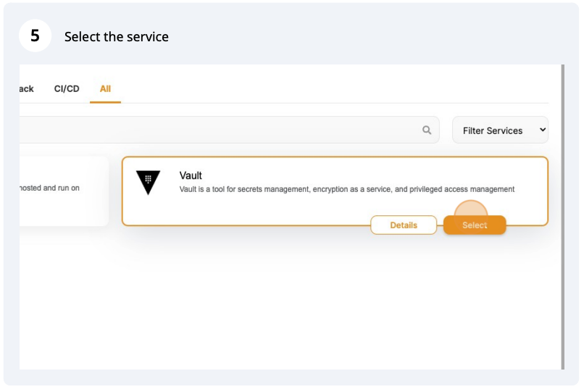This screenshot has height=392, width=584.
Task: Click the "Select the service" heading
Action: [116, 37]
